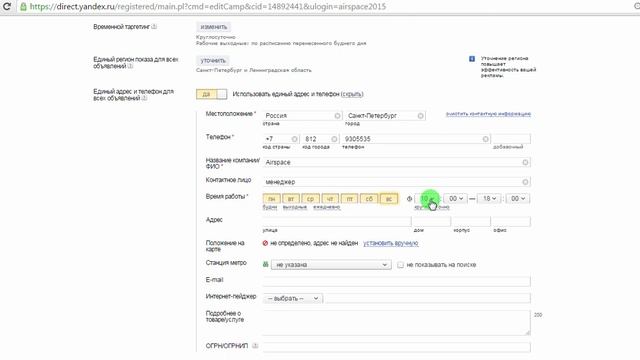Click the building (корпус) field

[x=471, y=222]
